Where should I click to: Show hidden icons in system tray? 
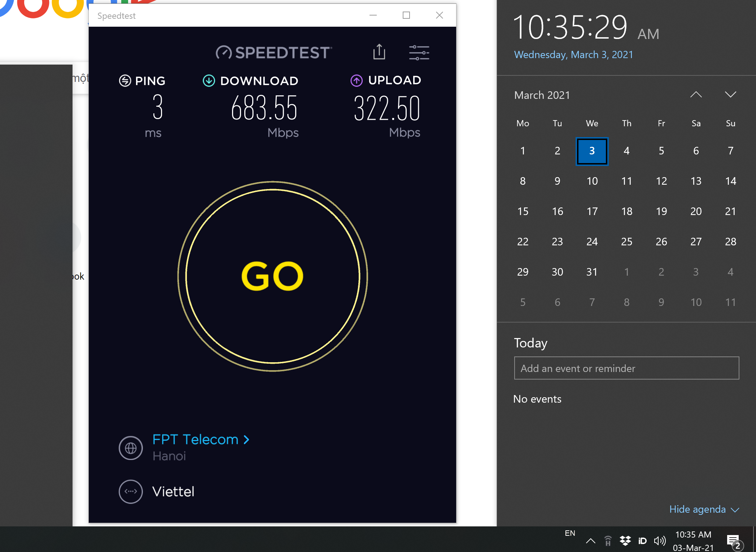590,540
